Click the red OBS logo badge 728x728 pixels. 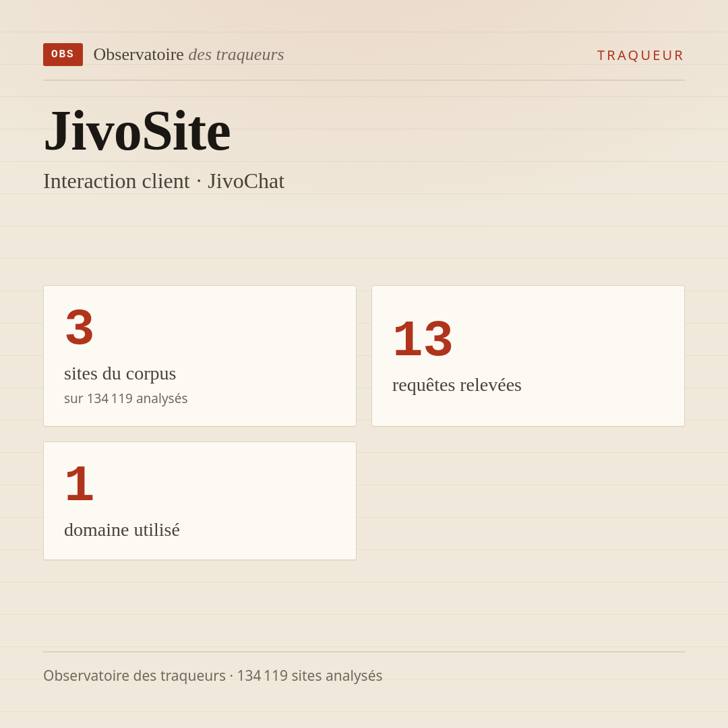63,55
